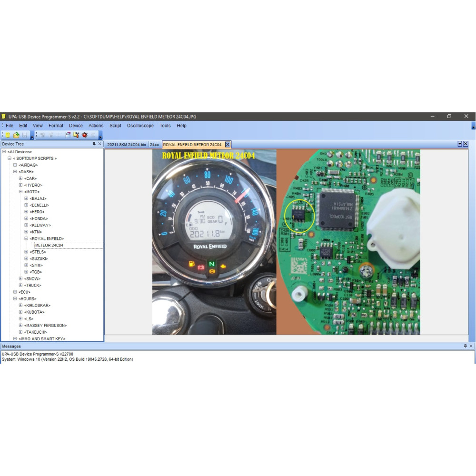Viewport: 476px width, 476px height.
Task: Collapse the All Devices tree node
Action: point(4,151)
